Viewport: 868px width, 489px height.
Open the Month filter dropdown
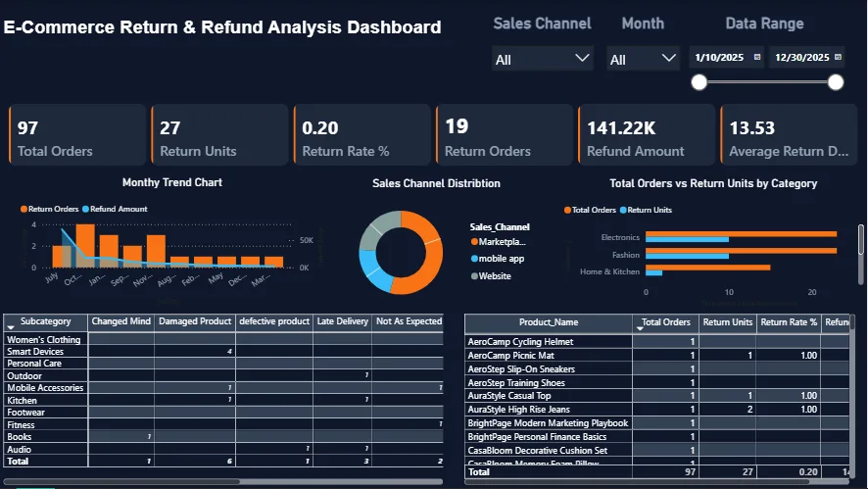coord(643,59)
